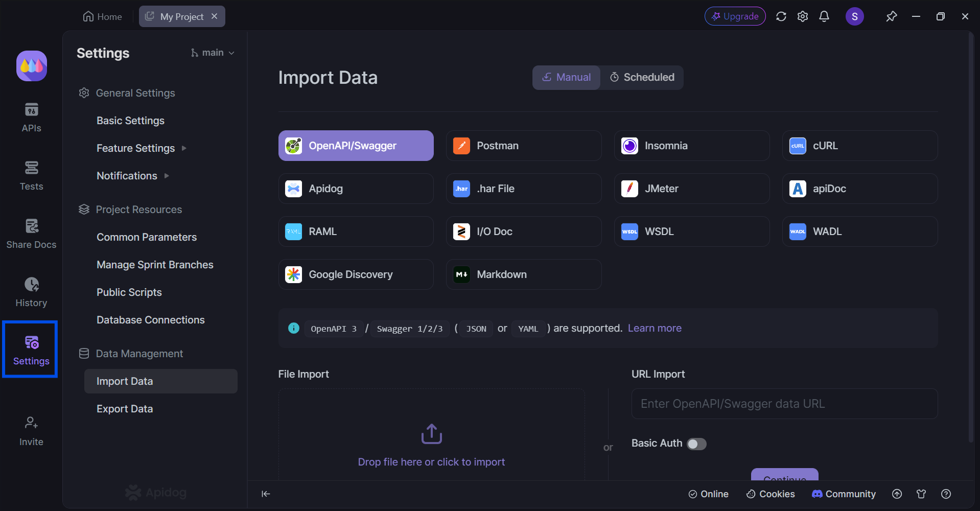980x511 pixels.
Task: Select RAML import format
Action: coord(356,231)
